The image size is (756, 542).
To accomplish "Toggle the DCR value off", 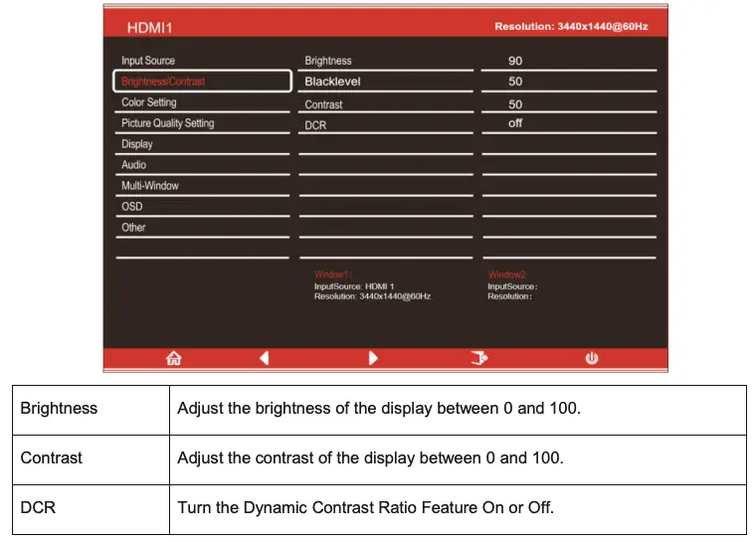I will click(x=515, y=123).
